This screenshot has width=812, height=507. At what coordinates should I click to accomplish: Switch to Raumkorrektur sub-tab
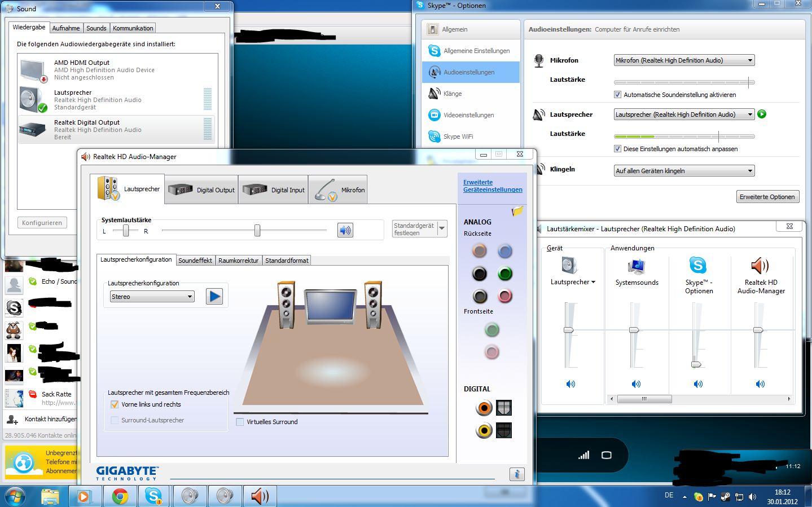pyautogui.click(x=238, y=261)
